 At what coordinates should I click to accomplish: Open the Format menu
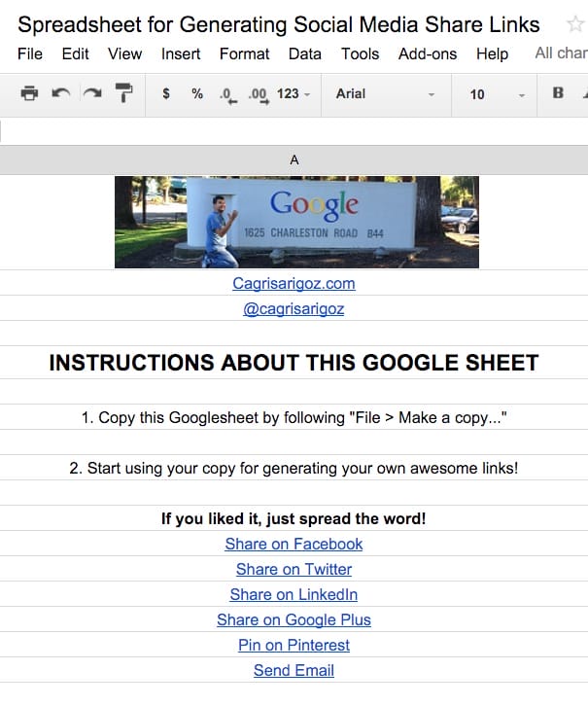click(244, 54)
